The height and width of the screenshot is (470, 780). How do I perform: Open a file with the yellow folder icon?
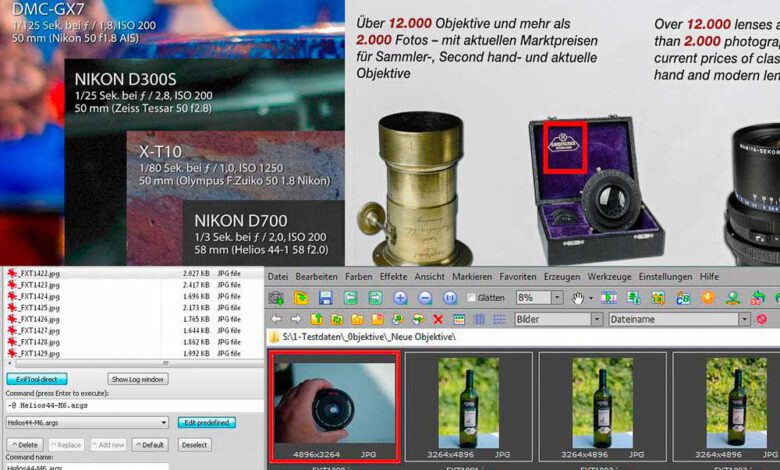301,298
